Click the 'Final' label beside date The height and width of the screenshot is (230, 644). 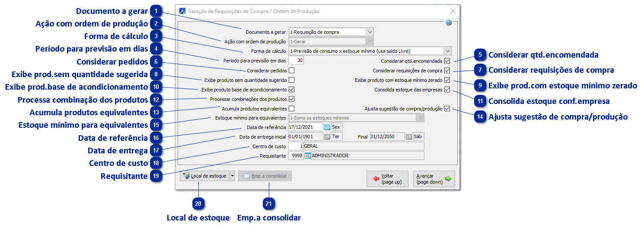pyautogui.click(x=363, y=137)
